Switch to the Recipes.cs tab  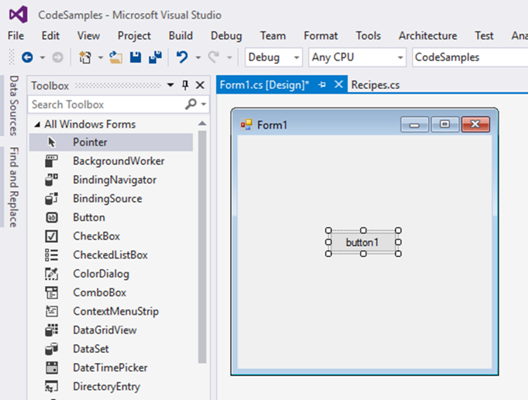375,85
